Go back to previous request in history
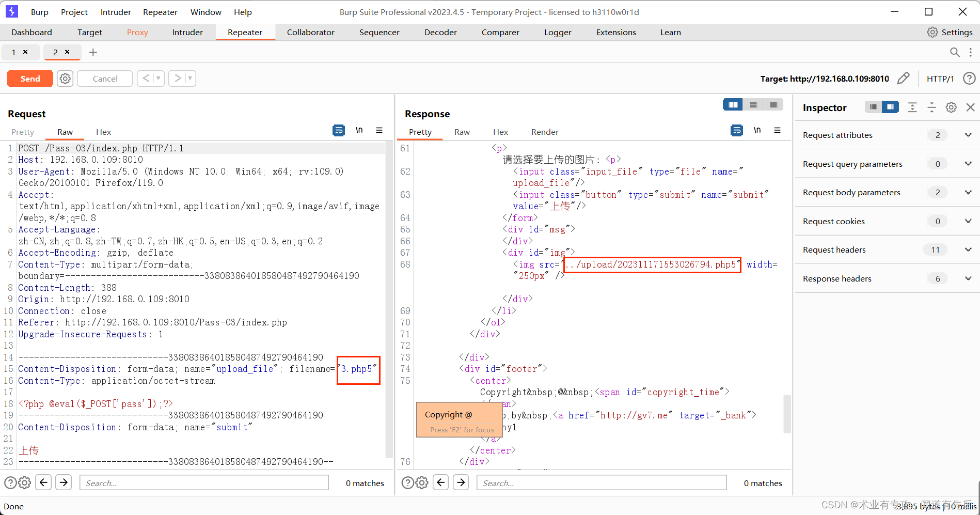The width and height of the screenshot is (980, 515). [x=146, y=79]
